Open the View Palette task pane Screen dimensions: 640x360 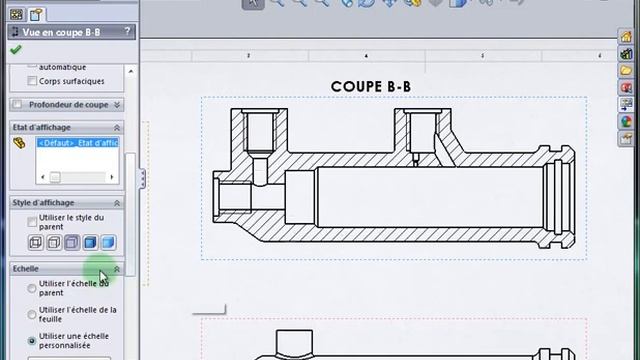pos(626,104)
